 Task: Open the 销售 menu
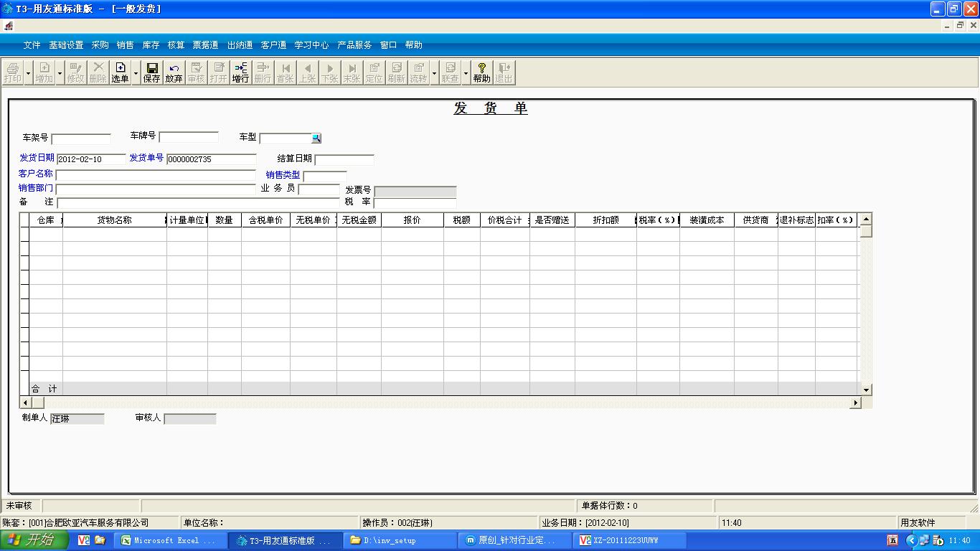[x=125, y=45]
